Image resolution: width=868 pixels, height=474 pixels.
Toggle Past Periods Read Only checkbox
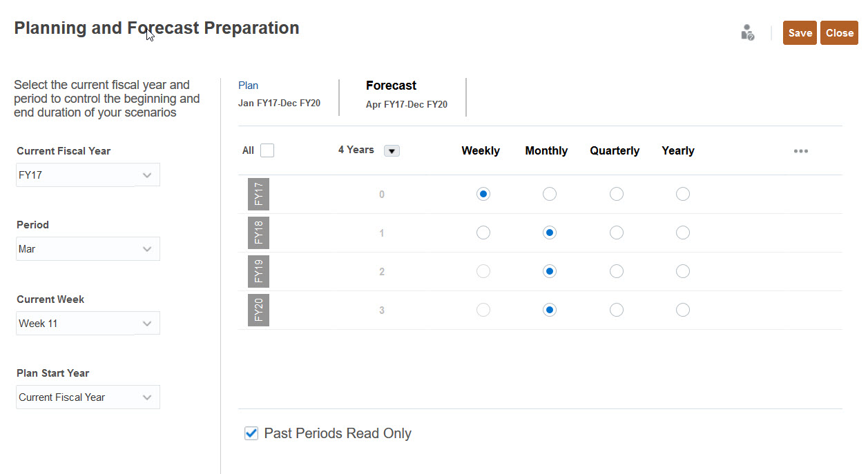(x=251, y=433)
